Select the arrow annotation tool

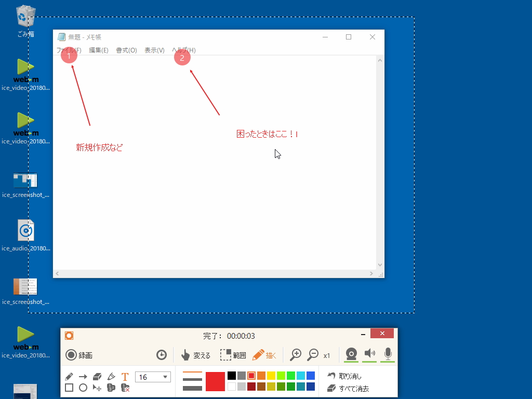point(83,376)
